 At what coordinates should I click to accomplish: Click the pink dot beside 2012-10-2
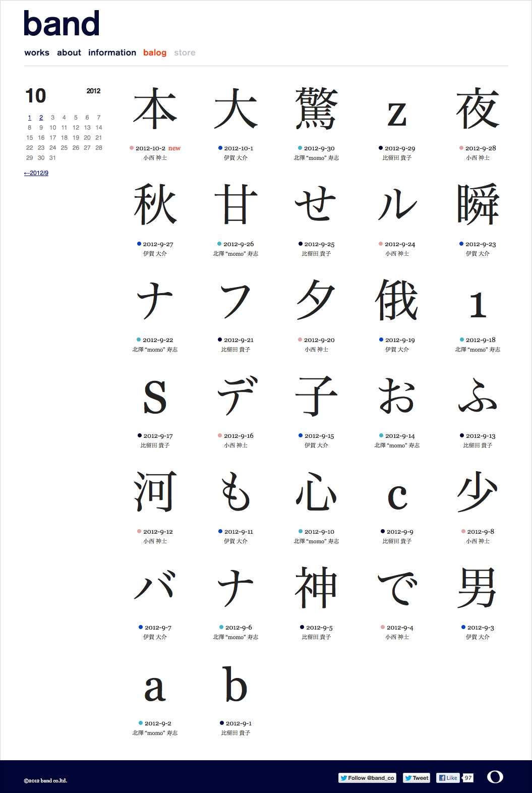coord(132,148)
